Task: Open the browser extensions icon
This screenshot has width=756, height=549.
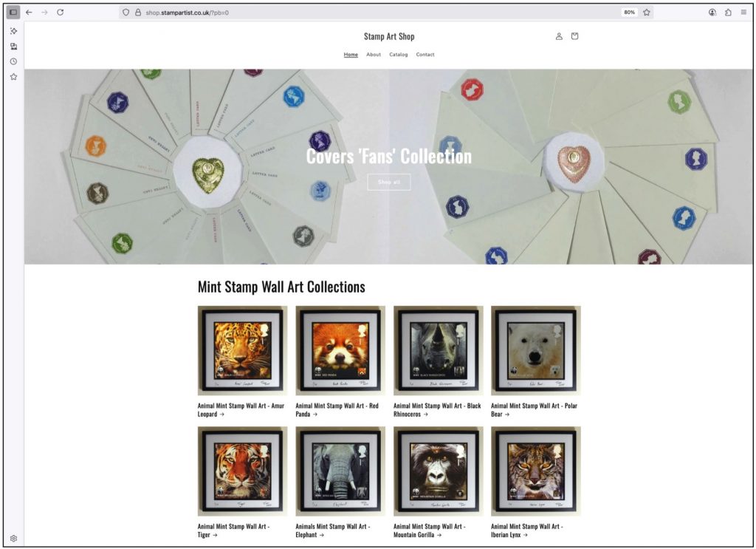Action: tap(728, 13)
